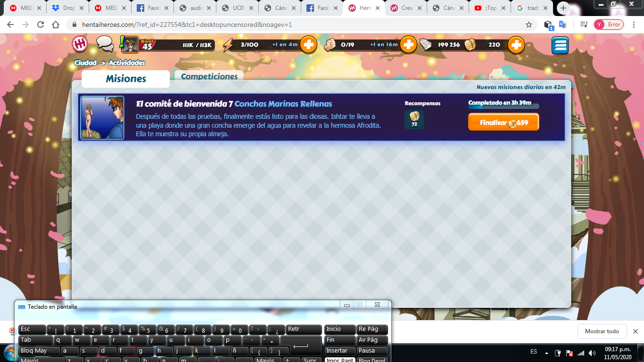Refill fight points with the plus button
This screenshot has height=362, width=644.
point(408,45)
